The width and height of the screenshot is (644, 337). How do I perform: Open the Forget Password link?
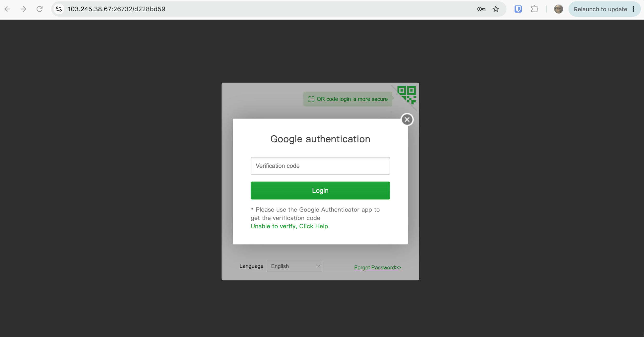click(378, 267)
